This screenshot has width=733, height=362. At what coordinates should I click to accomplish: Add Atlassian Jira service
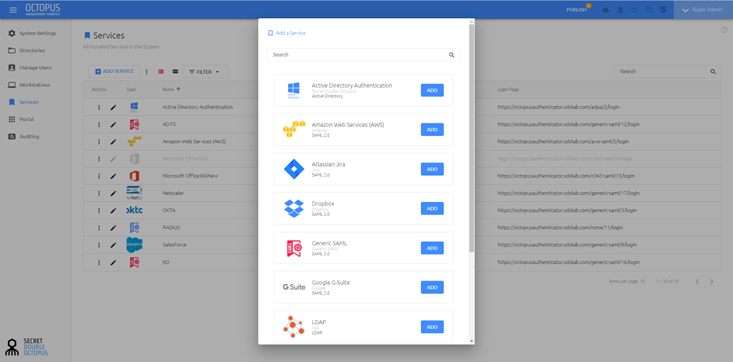pyautogui.click(x=432, y=169)
